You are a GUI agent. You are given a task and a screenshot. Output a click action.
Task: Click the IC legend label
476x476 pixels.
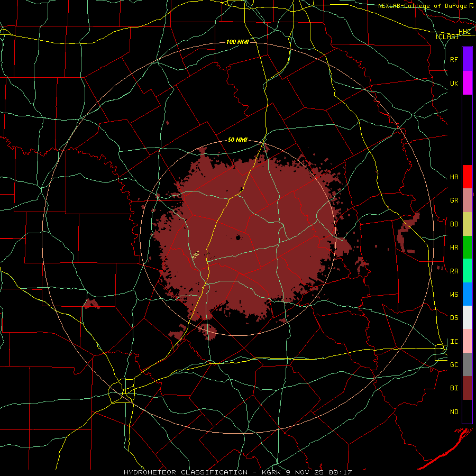(454, 342)
